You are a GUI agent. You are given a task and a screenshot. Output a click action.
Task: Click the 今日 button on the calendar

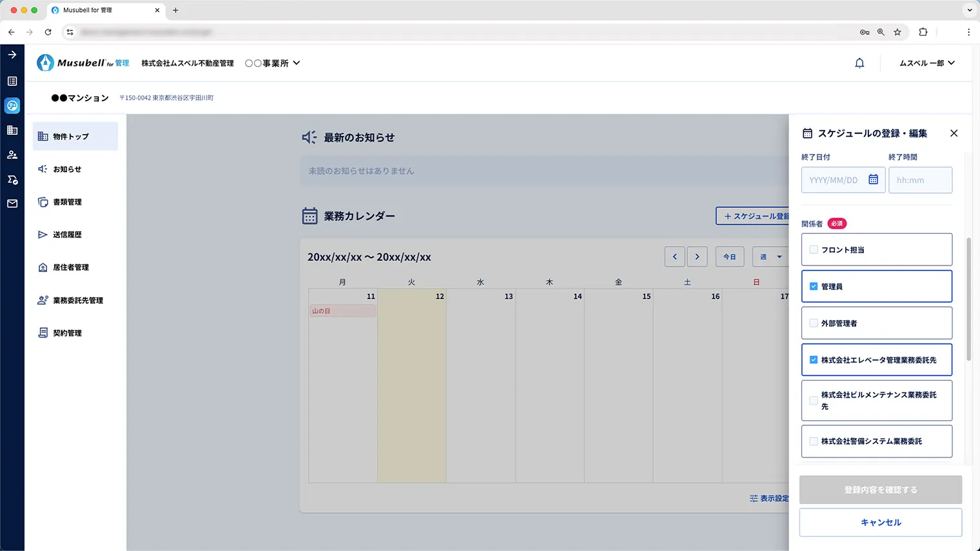pyautogui.click(x=729, y=256)
